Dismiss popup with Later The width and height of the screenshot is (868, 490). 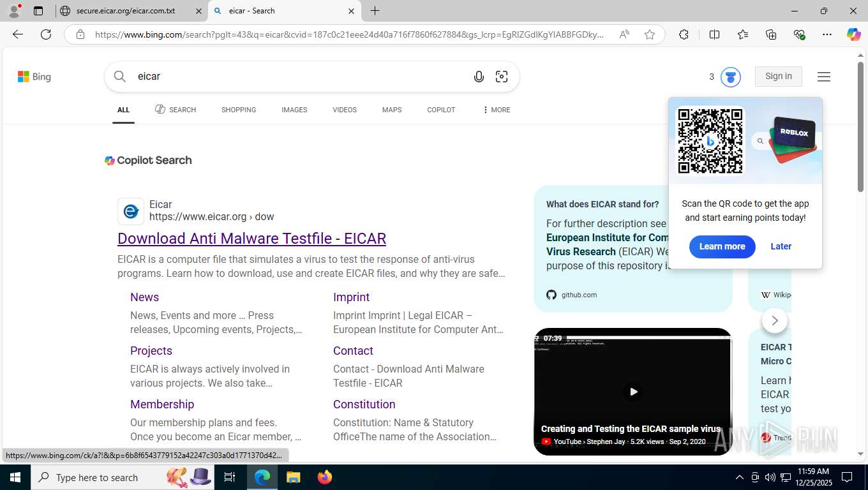[781, 246]
